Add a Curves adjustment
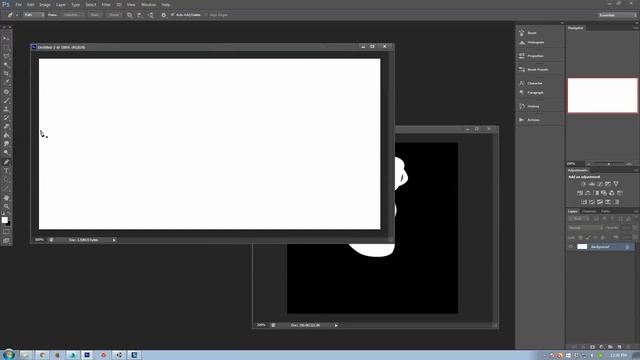Screen dimensions: 640x360 [x=600, y=184]
